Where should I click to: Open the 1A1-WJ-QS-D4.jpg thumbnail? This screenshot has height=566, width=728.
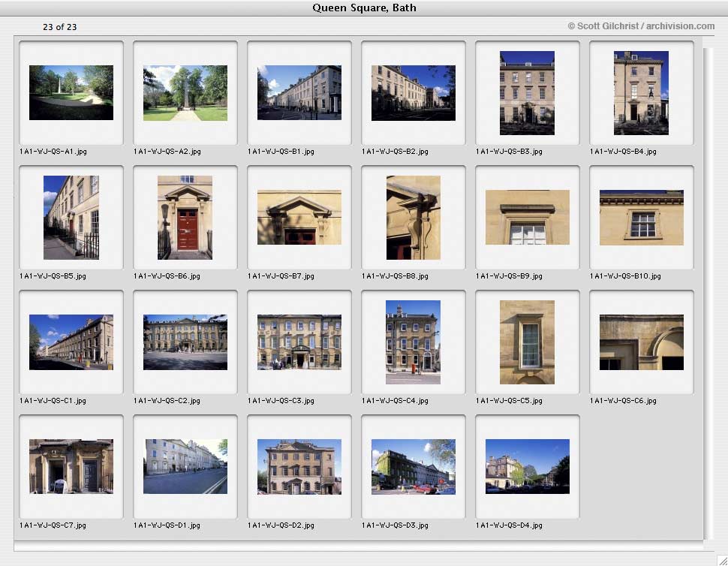coord(528,466)
